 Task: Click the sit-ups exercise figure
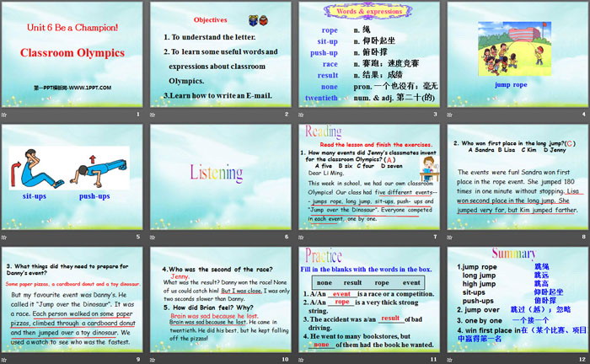pos(41,169)
